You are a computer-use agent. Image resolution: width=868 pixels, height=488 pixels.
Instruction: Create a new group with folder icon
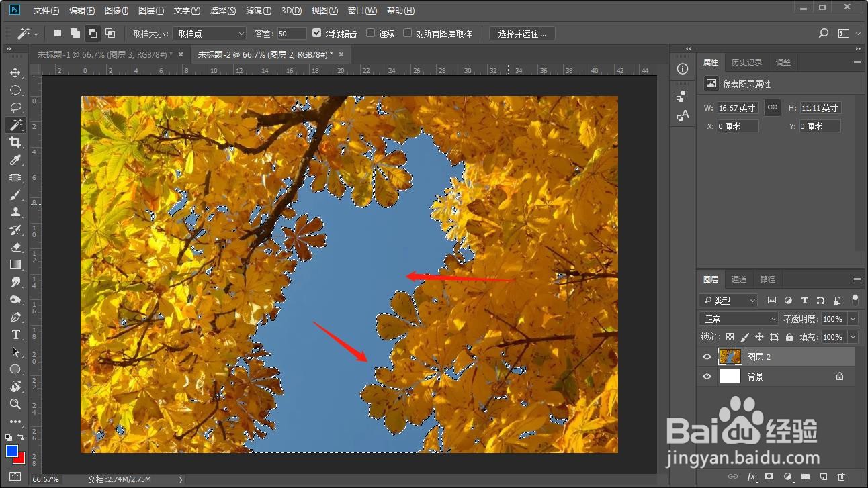(x=806, y=477)
